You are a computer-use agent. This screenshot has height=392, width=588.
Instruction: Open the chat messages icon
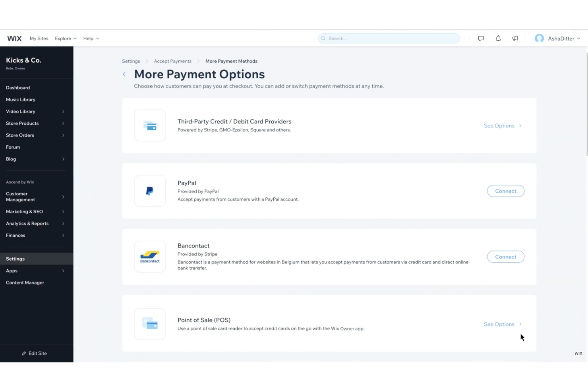coord(481,38)
